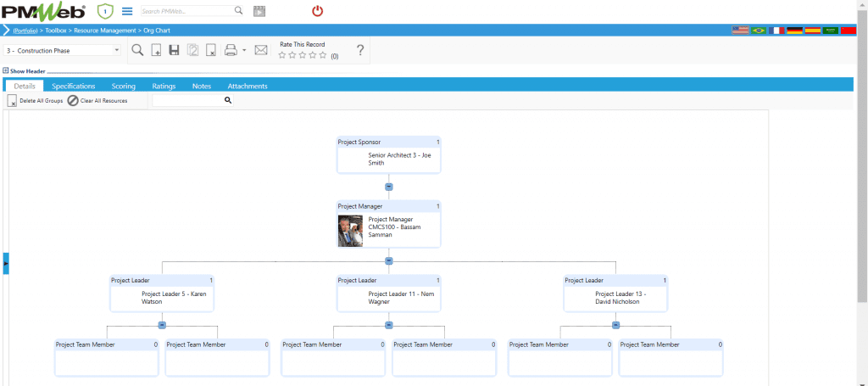Collapse the node below Project Manager
The image size is (868, 386).
click(x=388, y=260)
